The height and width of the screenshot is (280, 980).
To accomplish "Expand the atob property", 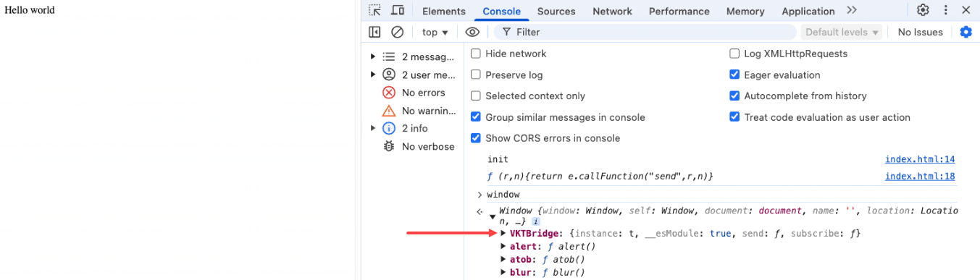I will [503, 259].
